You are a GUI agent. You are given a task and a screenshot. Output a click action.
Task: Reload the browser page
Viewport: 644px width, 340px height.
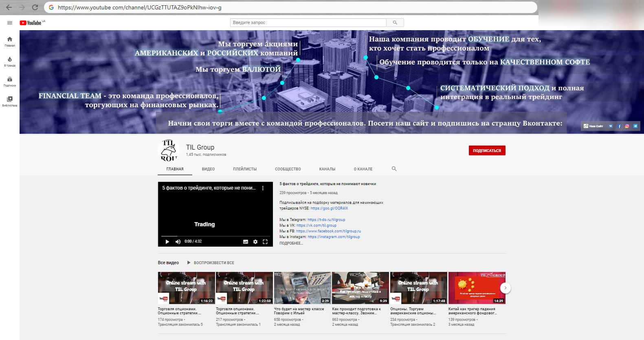point(35,7)
